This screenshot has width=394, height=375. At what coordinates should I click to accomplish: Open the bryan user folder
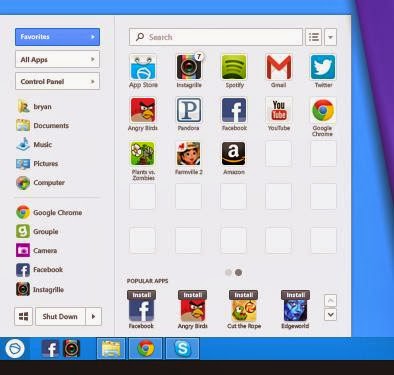pos(34,107)
